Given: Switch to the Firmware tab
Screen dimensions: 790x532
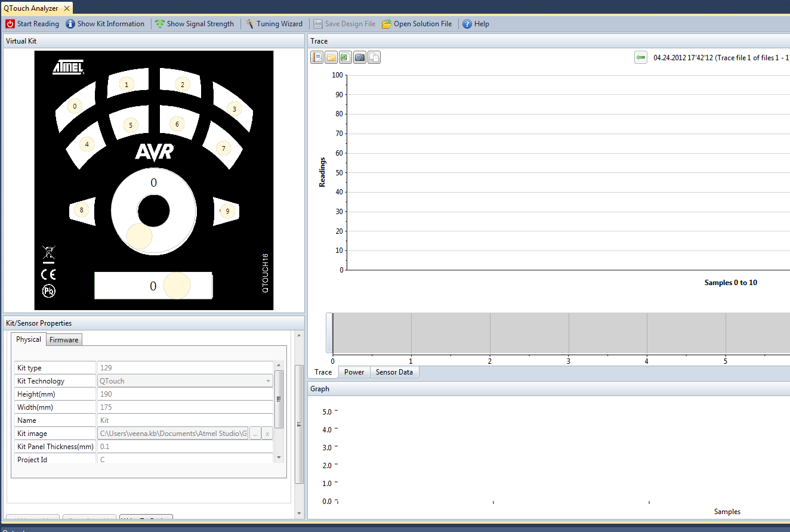Looking at the screenshot, I should tap(64, 339).
